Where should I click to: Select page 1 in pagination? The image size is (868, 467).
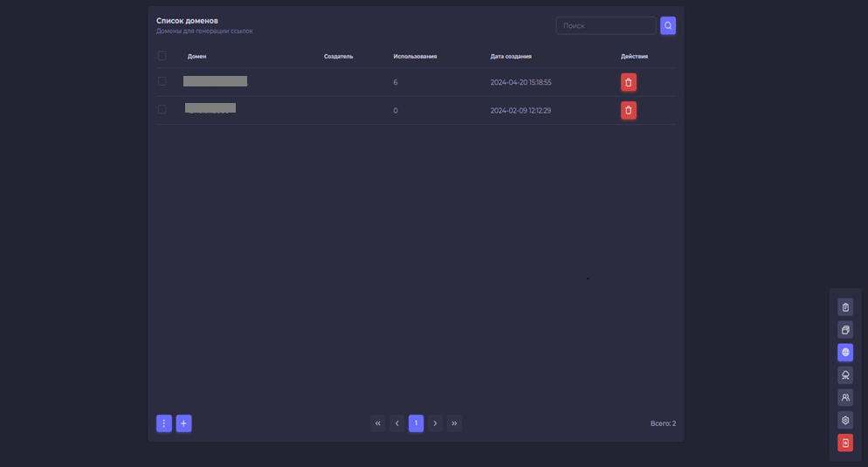coord(416,423)
